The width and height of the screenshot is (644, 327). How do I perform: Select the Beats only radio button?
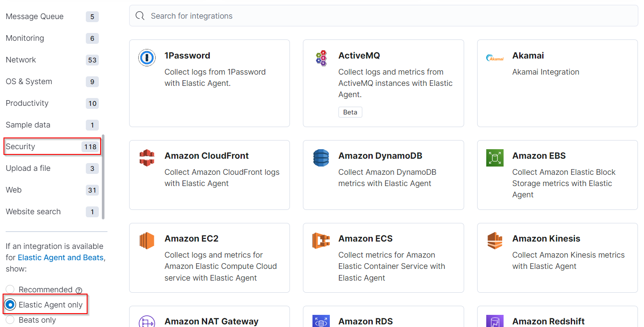click(10, 320)
